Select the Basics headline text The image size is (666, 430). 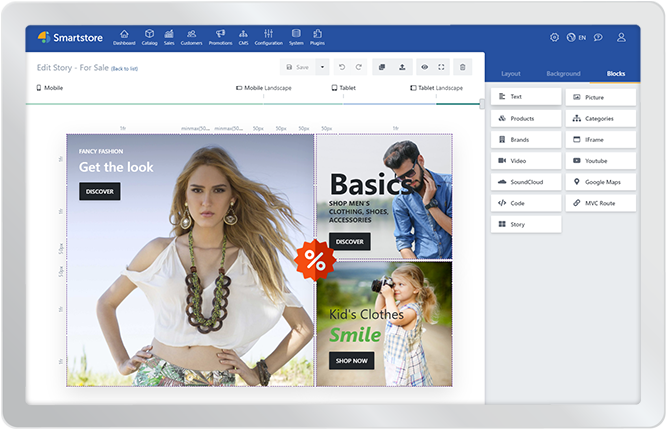pos(370,184)
